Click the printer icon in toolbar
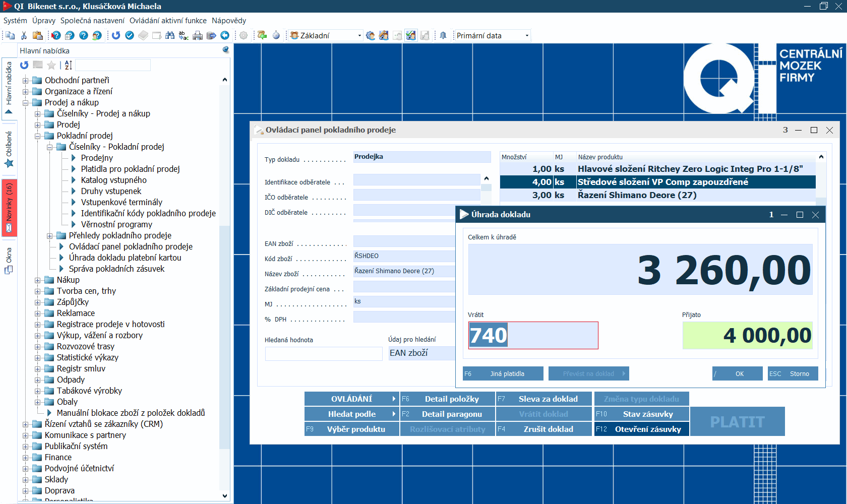Screen dimensions: 847x504 [x=198, y=35]
